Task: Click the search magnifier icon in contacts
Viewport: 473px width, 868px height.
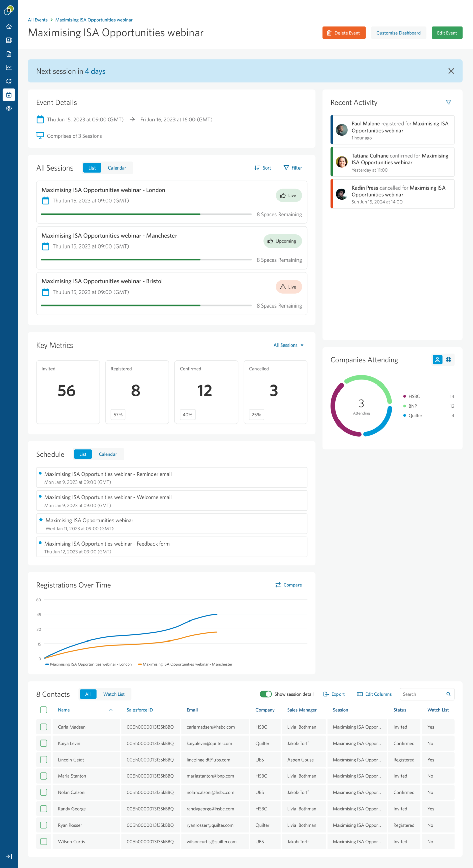Action: coord(448,694)
